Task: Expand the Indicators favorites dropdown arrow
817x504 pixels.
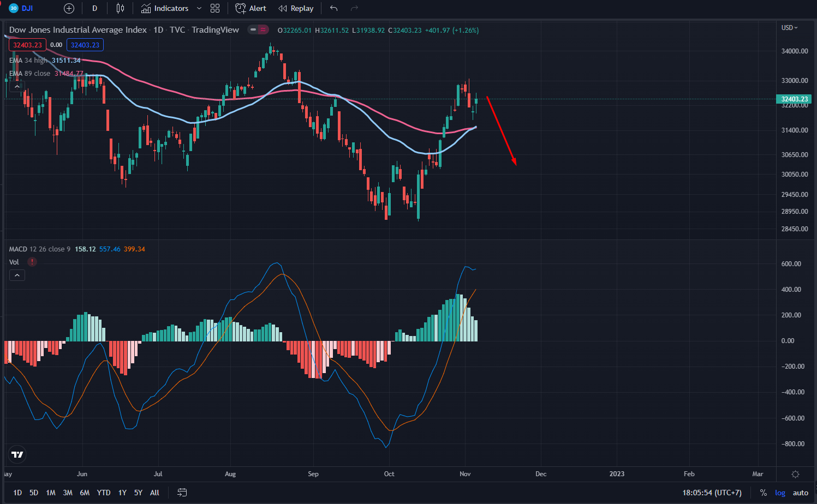Action: tap(199, 8)
